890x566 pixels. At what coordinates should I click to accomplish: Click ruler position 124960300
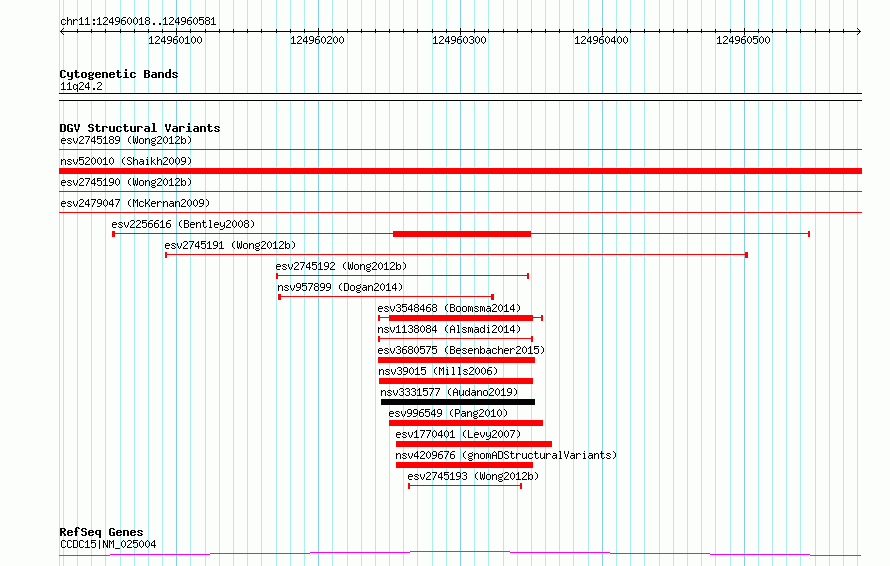459,40
